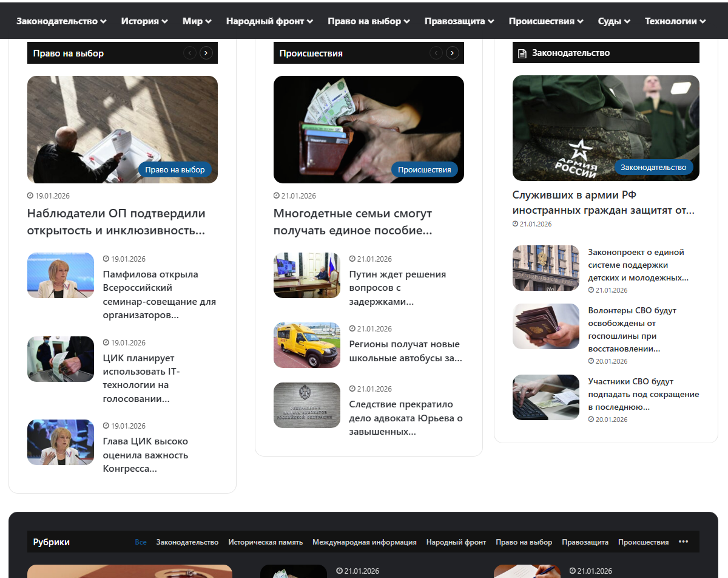728x578 pixels.
Task: Click the Рубрики section heading
Action: coord(52,542)
